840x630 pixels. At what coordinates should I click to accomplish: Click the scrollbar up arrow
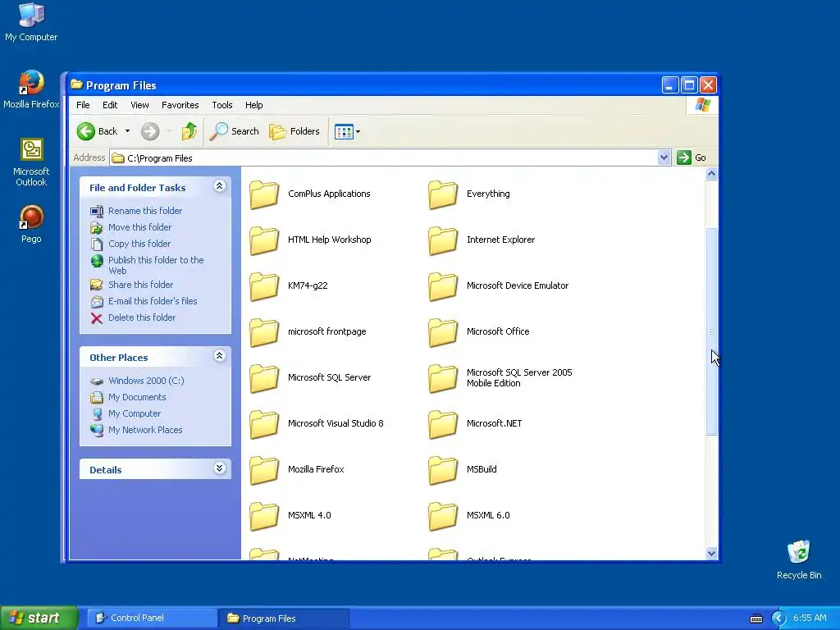click(711, 174)
